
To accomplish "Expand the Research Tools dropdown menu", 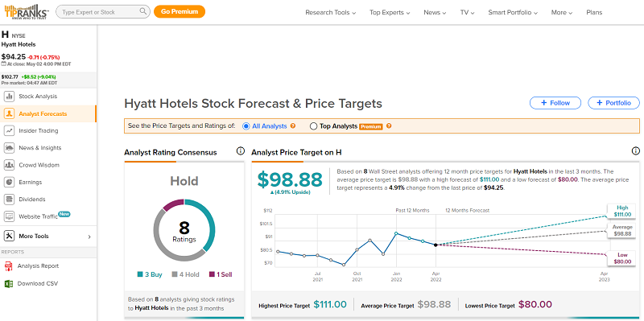I will [331, 12].
